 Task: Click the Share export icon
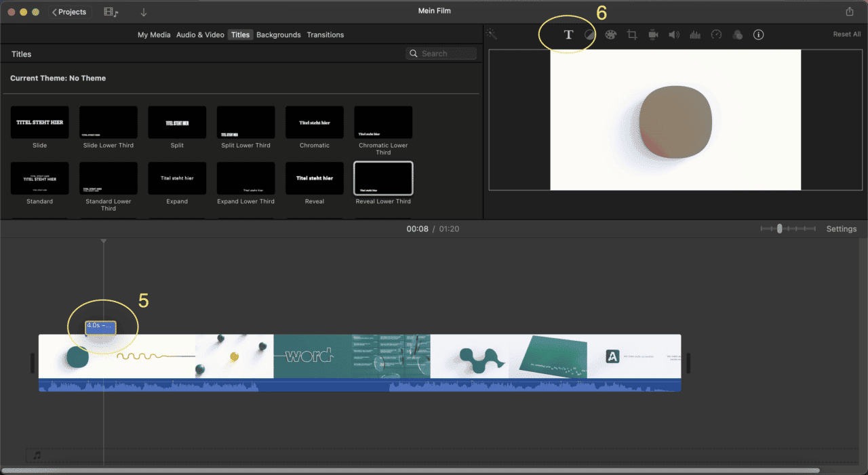pyautogui.click(x=850, y=12)
